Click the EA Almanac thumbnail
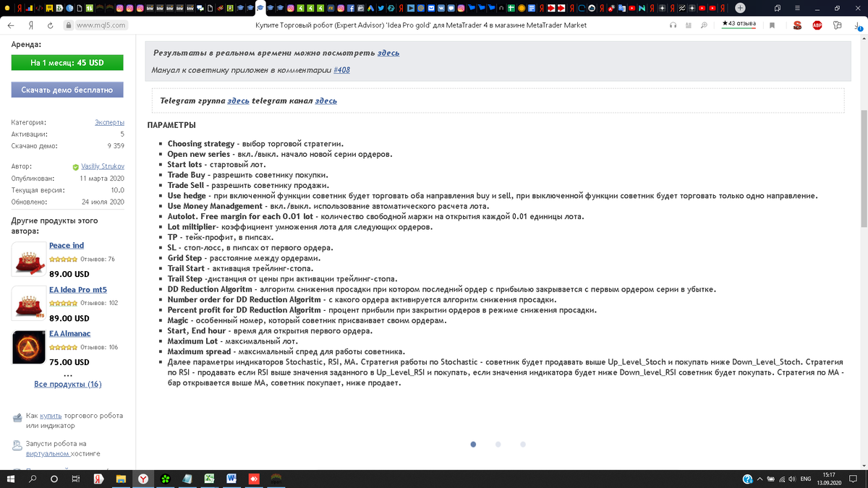The image size is (868, 488). pyautogui.click(x=29, y=347)
